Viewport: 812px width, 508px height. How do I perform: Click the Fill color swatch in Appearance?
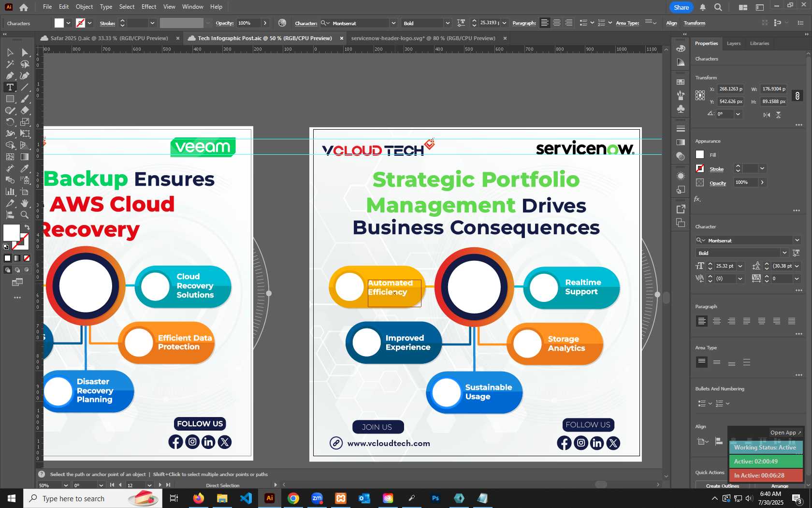700,155
